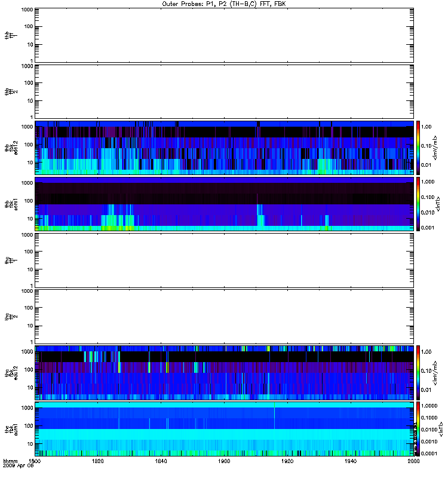Click the 'thb fbk edc12' y-axis title
448x478 pixels.
(11, 148)
